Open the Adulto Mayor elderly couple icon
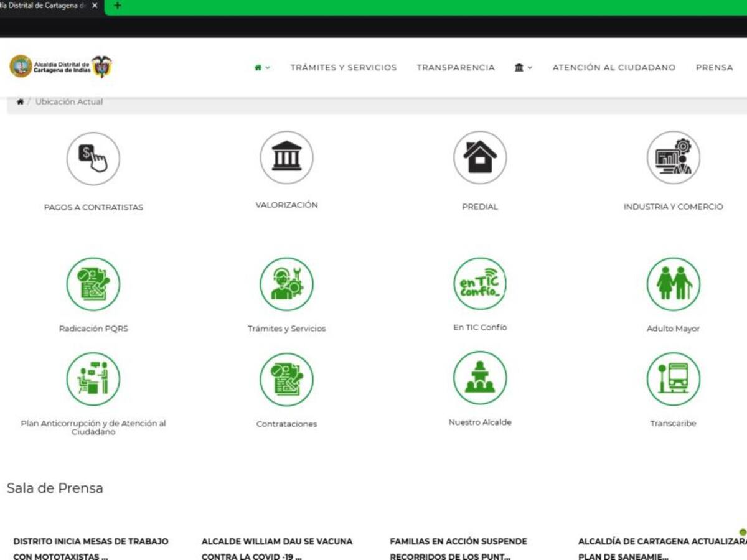This screenshot has height=560, width=747. click(x=674, y=284)
